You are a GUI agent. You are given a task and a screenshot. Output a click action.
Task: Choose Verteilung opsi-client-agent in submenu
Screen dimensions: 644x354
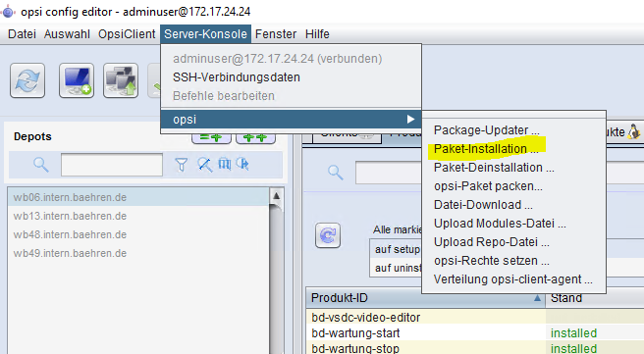coord(513,279)
